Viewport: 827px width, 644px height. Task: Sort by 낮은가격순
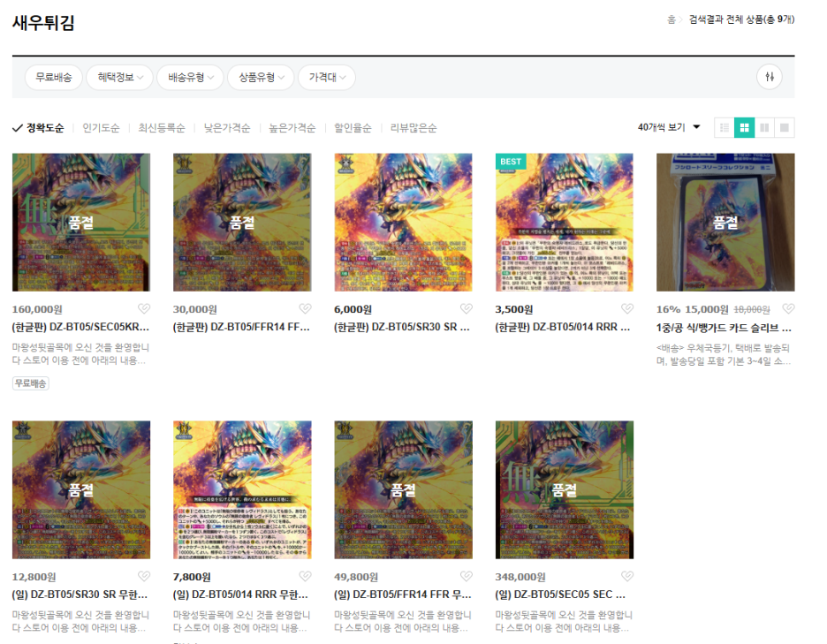[227, 127]
